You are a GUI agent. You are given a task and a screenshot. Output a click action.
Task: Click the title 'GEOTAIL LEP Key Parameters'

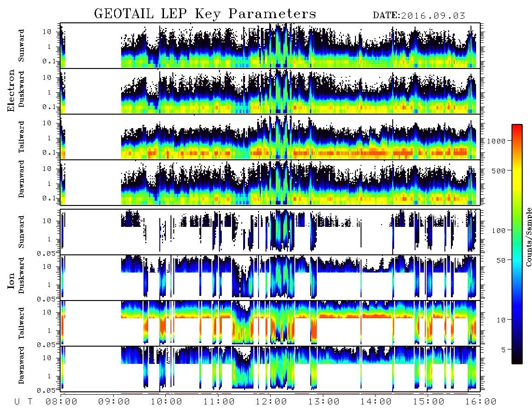point(205,14)
